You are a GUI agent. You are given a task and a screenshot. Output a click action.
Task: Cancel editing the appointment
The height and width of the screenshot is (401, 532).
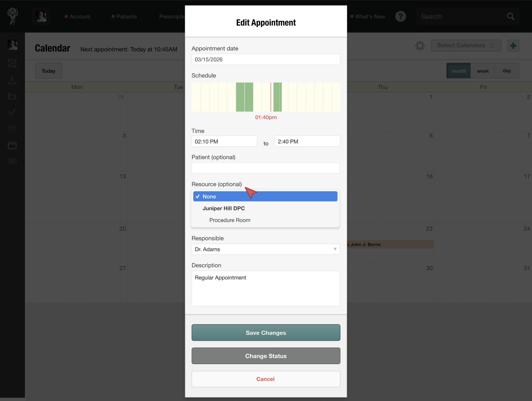tap(266, 379)
